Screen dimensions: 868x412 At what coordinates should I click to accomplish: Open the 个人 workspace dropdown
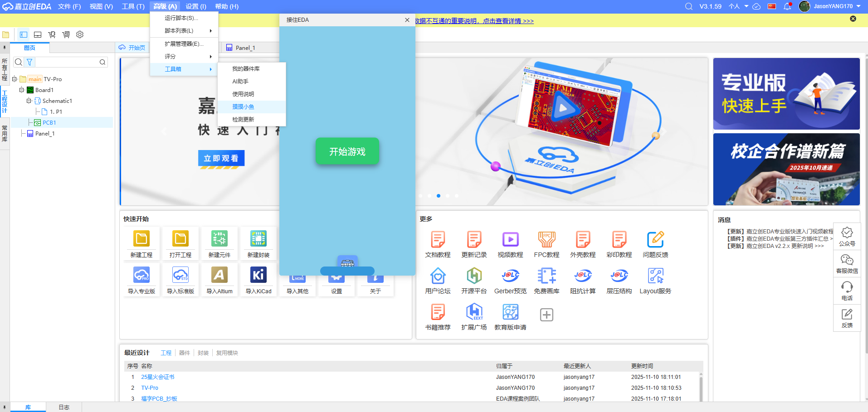[738, 6]
